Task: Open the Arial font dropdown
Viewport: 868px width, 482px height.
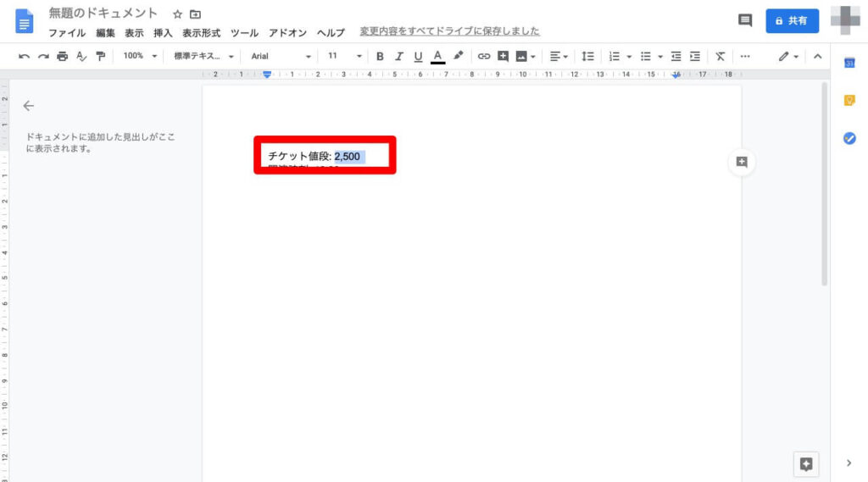Action: [281, 56]
